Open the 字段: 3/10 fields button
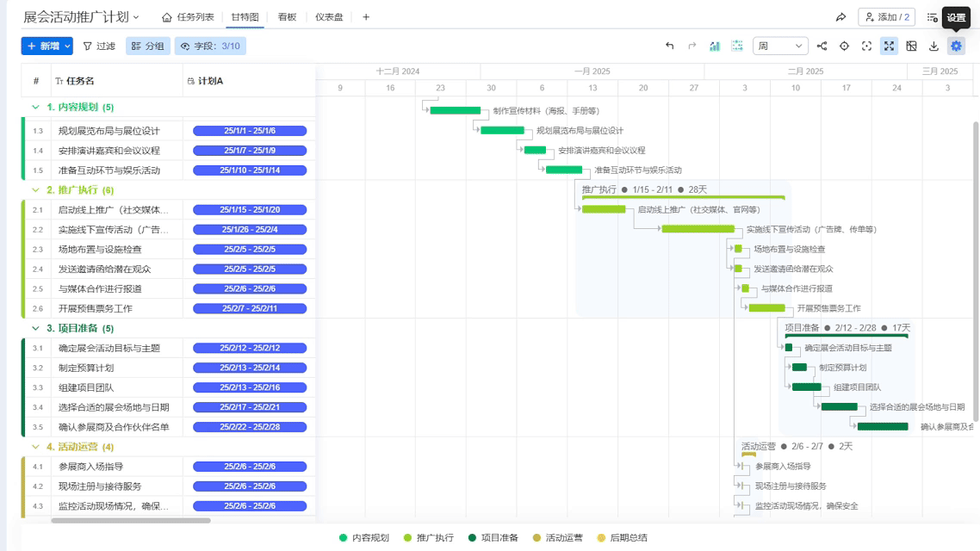 [210, 46]
